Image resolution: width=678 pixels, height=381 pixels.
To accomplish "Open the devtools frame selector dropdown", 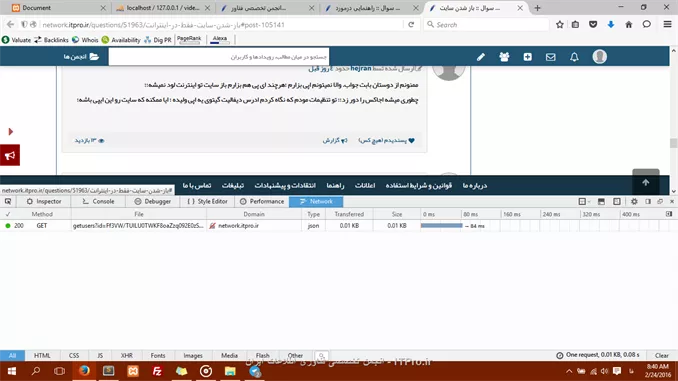I will point(584,202).
